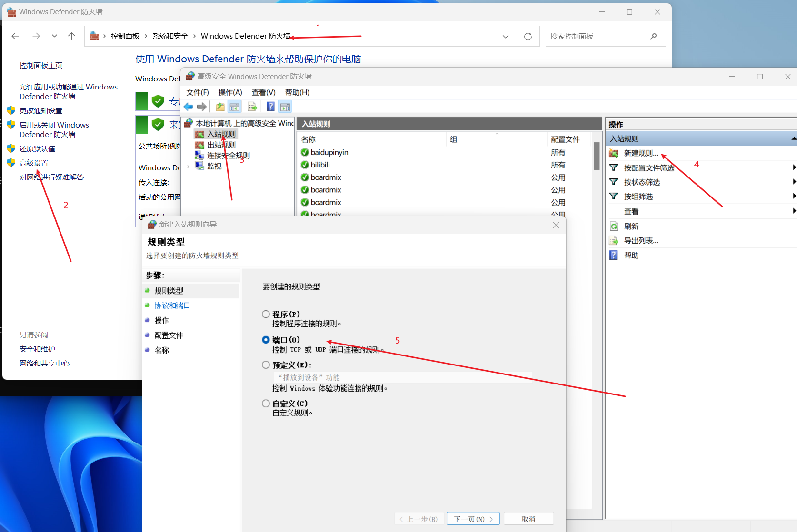Click the 导出列表... action
Screen dimensions: 797x532
click(641, 241)
